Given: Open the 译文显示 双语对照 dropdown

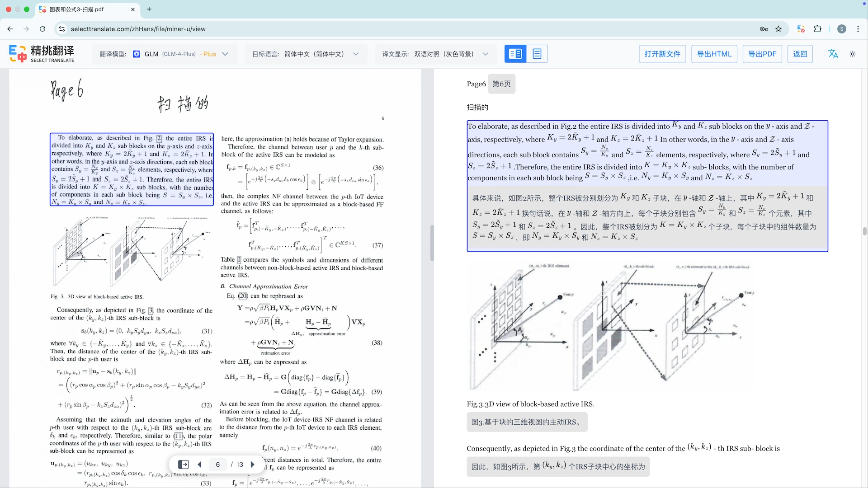Looking at the screenshot, I should (435, 54).
